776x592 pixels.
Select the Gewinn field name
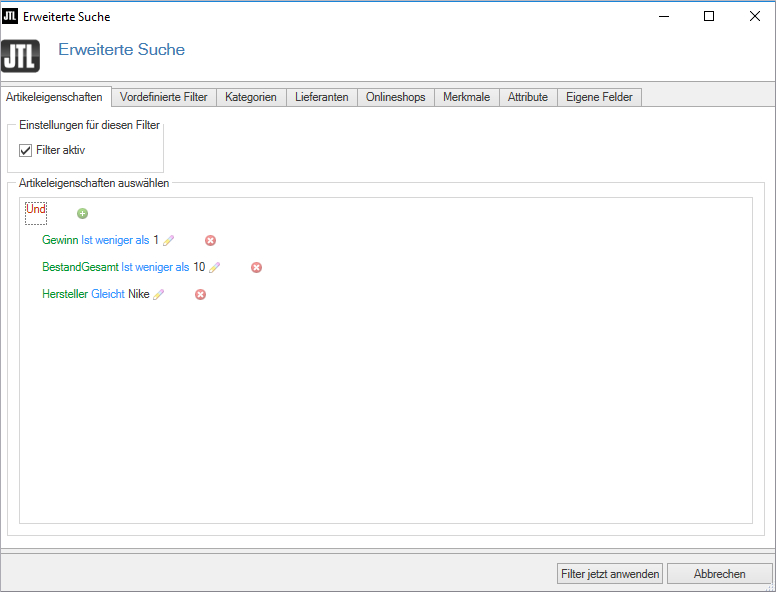tap(60, 240)
